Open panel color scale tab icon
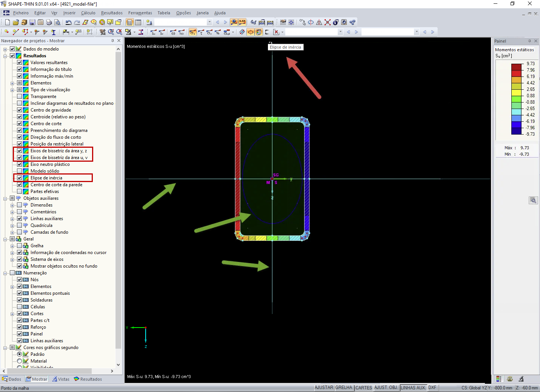Screen dimensions: 540x392 (x=499, y=379)
